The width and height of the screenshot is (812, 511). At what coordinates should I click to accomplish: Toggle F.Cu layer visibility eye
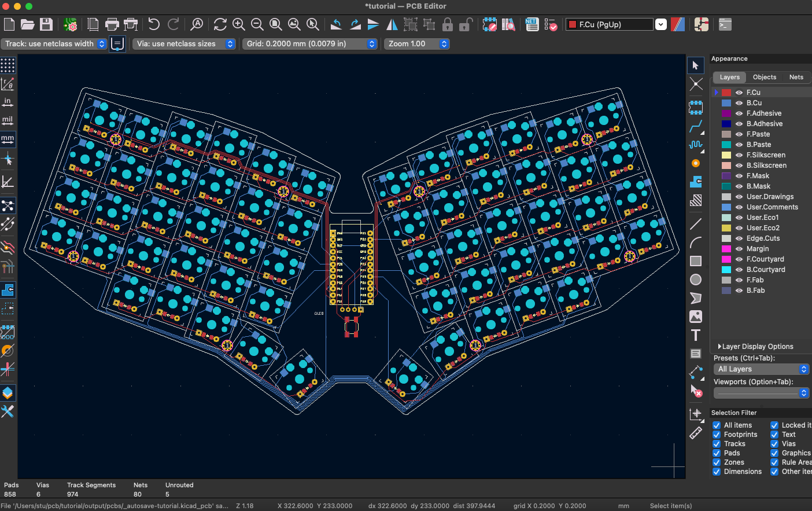click(739, 93)
